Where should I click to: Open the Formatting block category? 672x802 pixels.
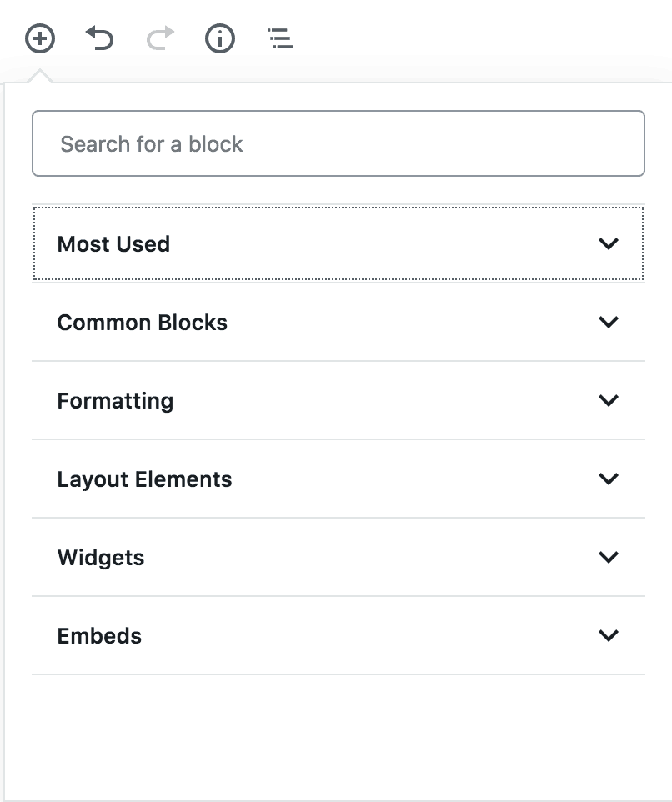pos(338,401)
